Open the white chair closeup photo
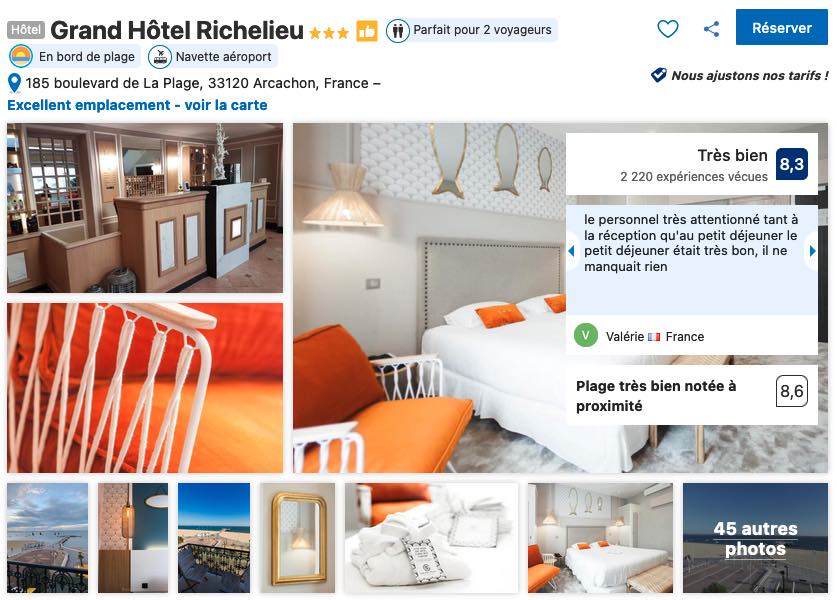 145,388
